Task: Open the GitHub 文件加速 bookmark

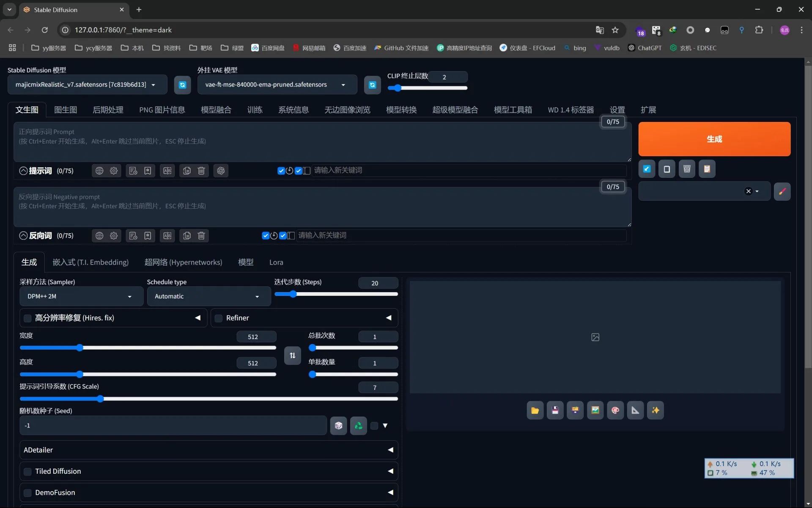Action: point(401,48)
